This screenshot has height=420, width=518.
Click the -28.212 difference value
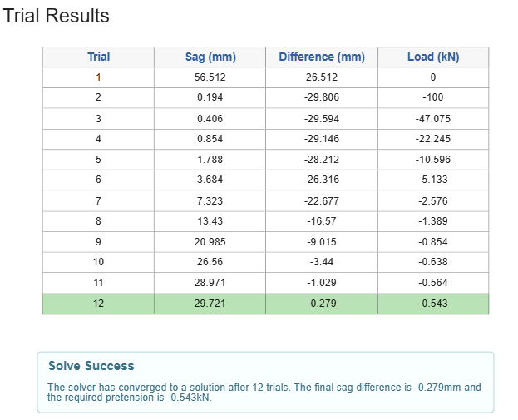coord(322,160)
